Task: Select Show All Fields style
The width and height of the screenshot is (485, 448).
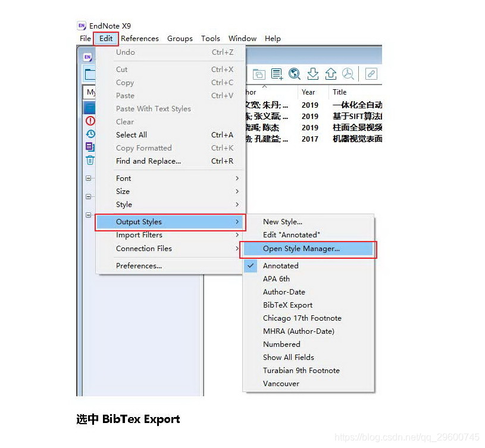Action: 308,358
